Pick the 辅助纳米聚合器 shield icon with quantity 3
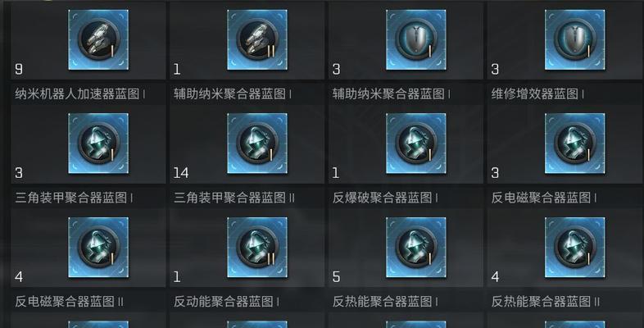Viewport: 644px width, 328px height. pos(416,40)
